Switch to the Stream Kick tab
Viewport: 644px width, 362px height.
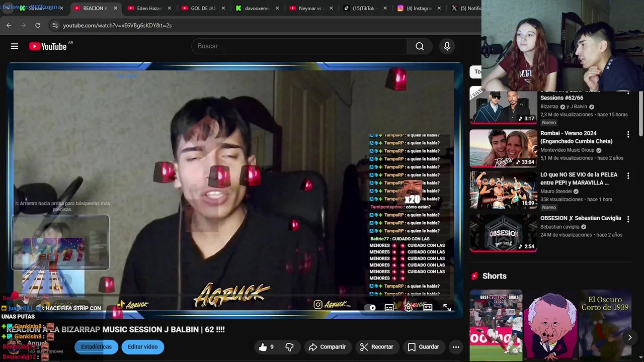(x=38, y=8)
